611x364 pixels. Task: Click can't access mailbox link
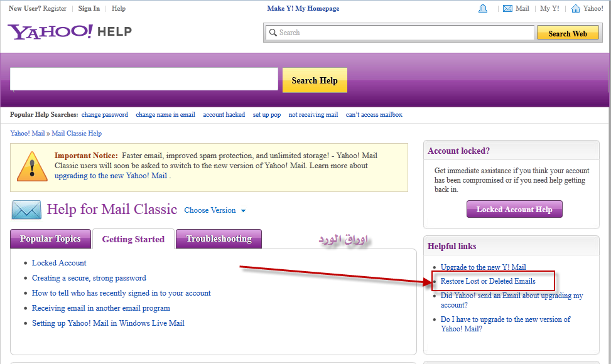click(x=374, y=114)
